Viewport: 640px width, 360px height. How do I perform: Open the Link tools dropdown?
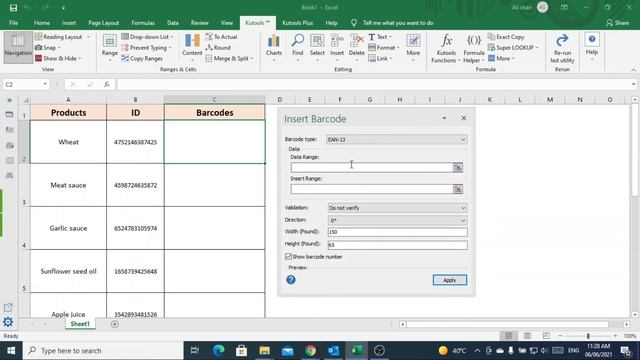click(x=380, y=58)
